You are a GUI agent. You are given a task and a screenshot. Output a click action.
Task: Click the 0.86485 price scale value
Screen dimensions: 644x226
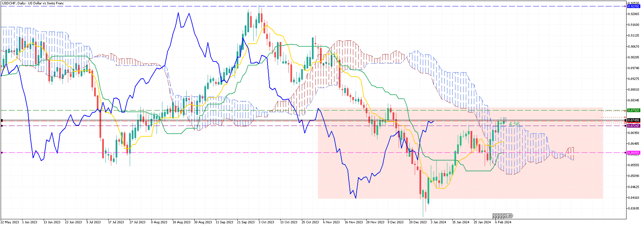tap(634, 143)
